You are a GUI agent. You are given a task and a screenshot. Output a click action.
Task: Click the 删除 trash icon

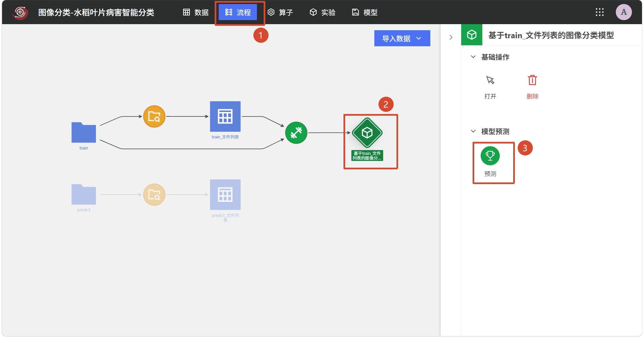[x=532, y=80]
